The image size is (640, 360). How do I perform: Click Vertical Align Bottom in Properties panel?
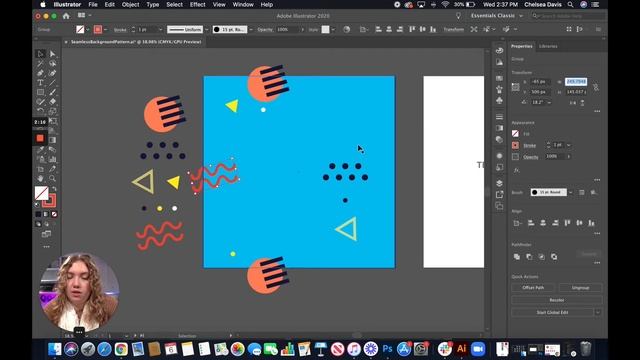point(591,223)
